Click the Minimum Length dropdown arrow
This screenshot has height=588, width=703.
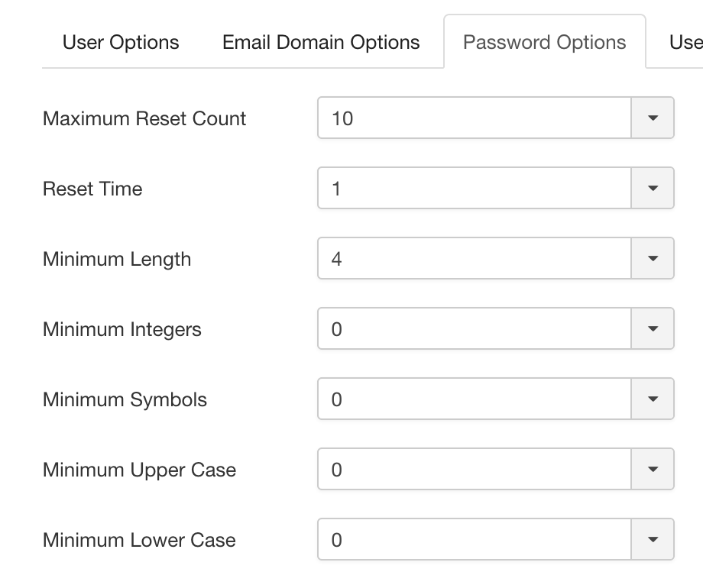point(653,258)
